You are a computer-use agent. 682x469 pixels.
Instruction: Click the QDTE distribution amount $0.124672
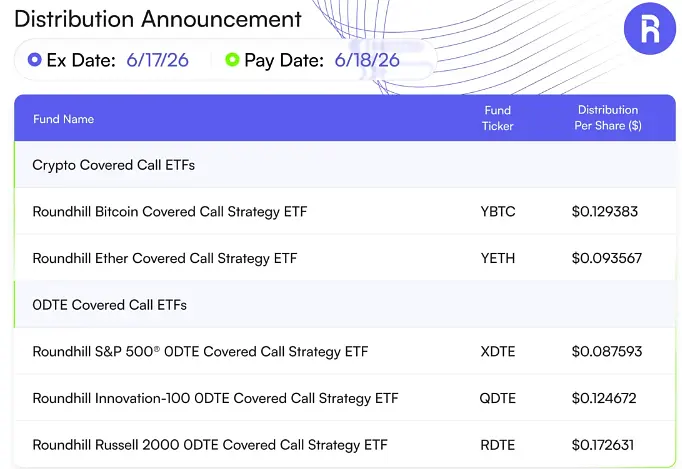click(604, 398)
